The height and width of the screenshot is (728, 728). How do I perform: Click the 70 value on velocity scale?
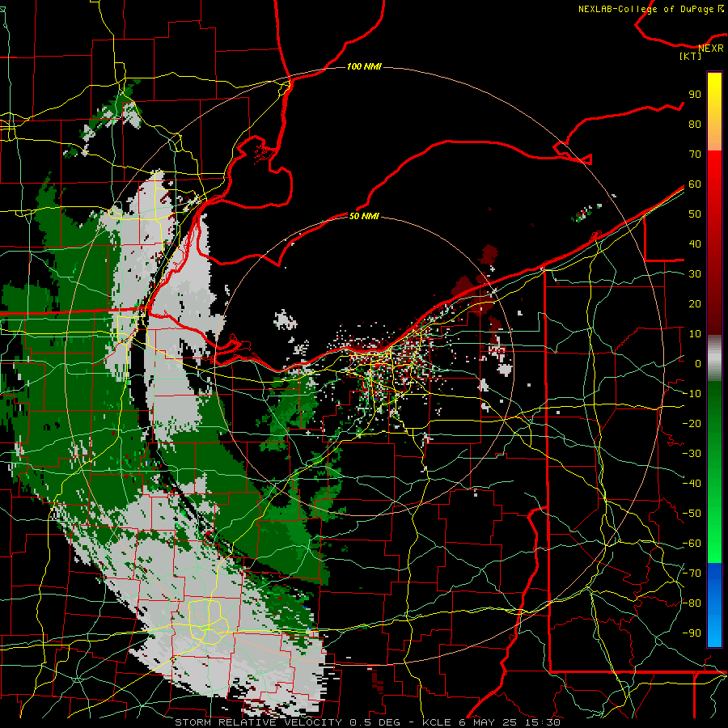pyautogui.click(x=695, y=154)
